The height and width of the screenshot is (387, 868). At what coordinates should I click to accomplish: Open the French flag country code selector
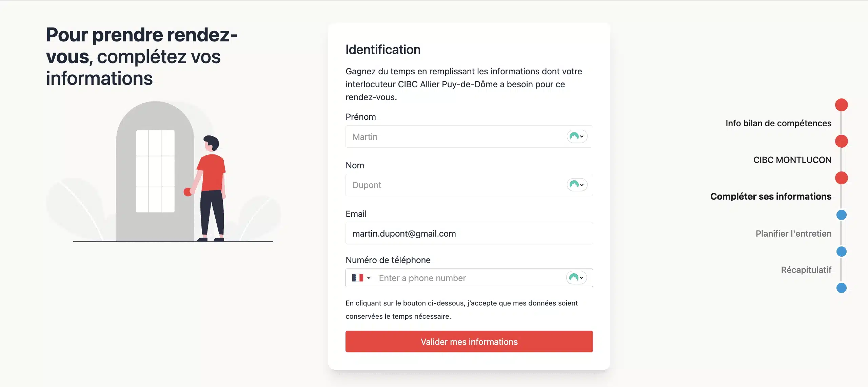(361, 278)
